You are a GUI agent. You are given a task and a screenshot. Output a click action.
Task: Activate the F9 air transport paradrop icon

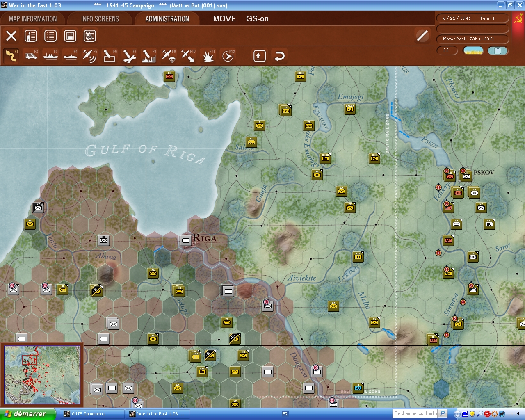pos(168,56)
